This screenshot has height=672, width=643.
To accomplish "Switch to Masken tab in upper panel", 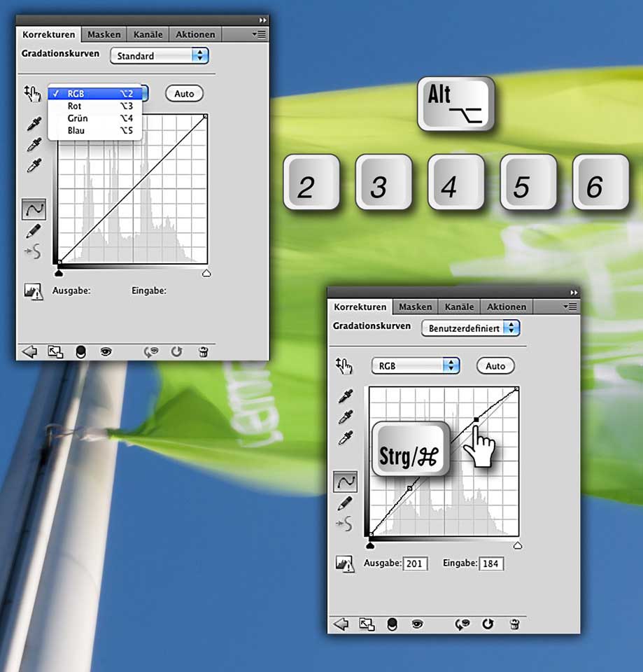I will pyautogui.click(x=104, y=34).
